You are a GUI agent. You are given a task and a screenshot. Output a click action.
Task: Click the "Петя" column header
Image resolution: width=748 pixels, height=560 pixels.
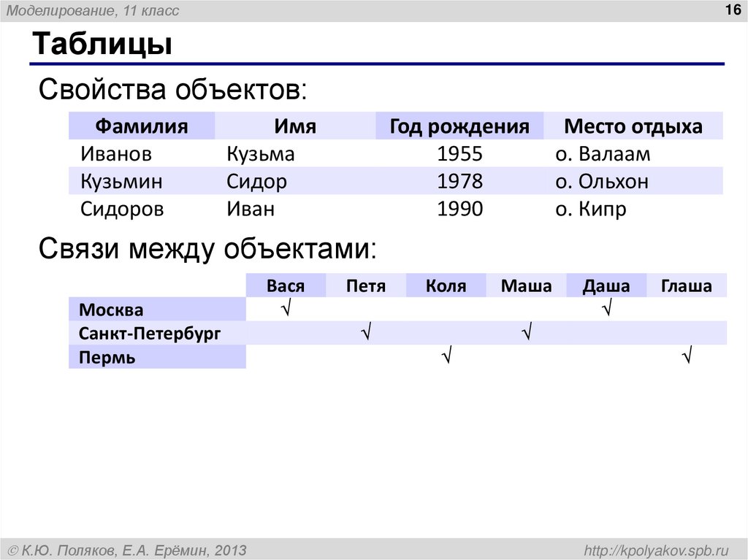point(366,285)
